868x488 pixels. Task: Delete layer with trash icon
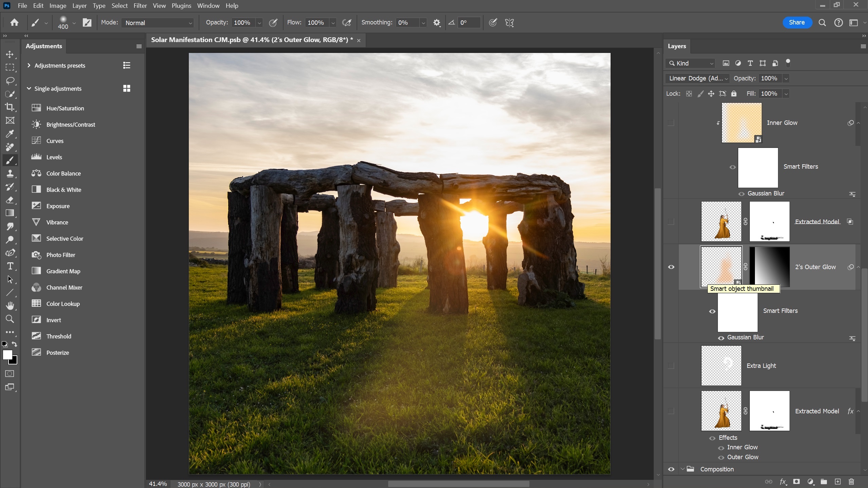851,482
